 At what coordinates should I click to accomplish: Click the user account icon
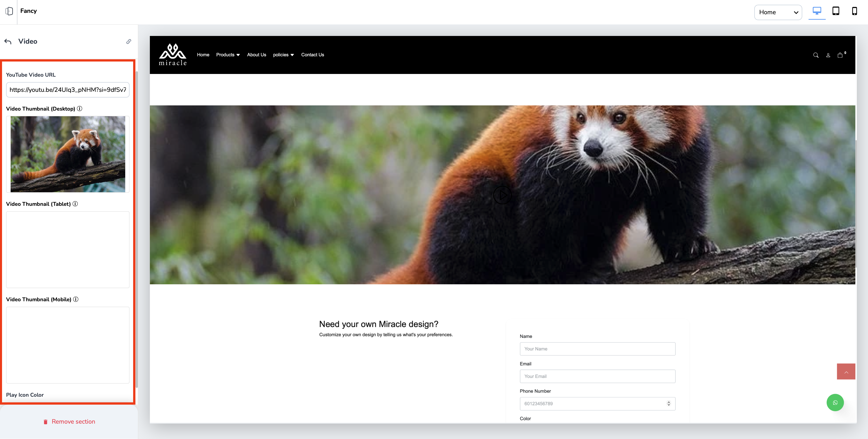(x=828, y=55)
